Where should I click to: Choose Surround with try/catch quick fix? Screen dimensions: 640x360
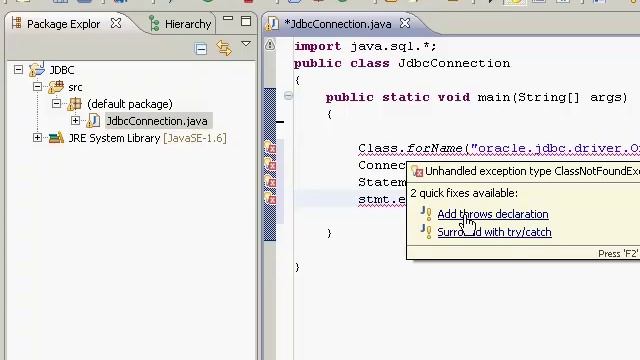pos(494,232)
